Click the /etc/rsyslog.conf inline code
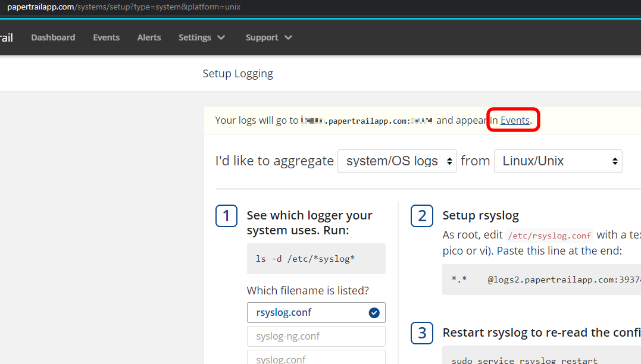 tap(549, 236)
